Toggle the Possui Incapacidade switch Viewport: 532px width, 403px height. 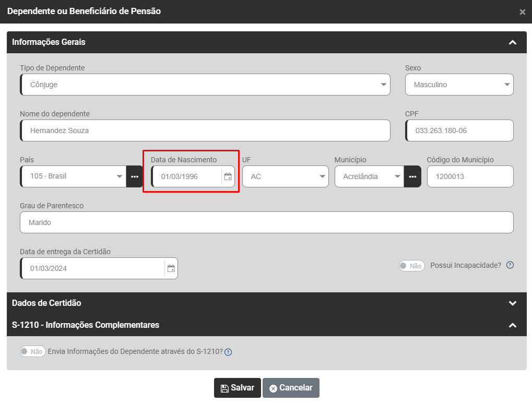pos(411,266)
